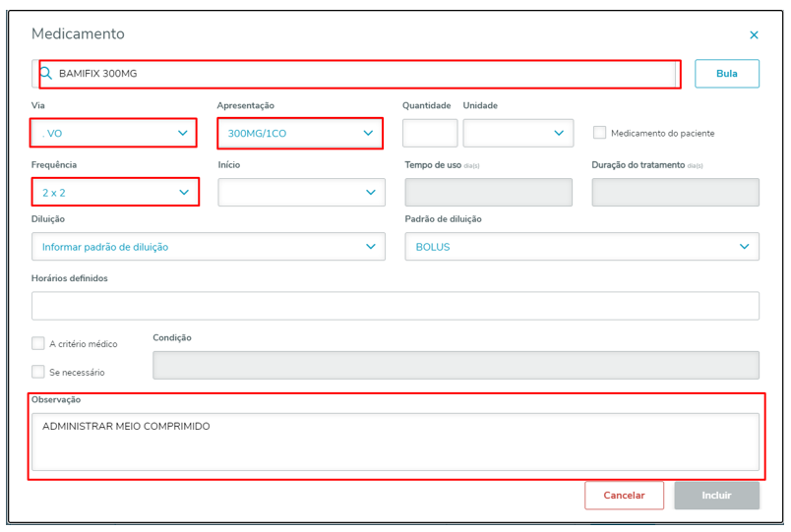Open the Apresentação dropdown
The image size is (791, 532).
coord(300,133)
